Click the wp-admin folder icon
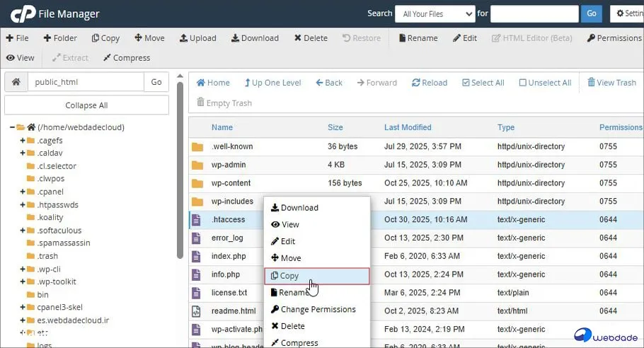This screenshot has width=644, height=348. (x=197, y=166)
